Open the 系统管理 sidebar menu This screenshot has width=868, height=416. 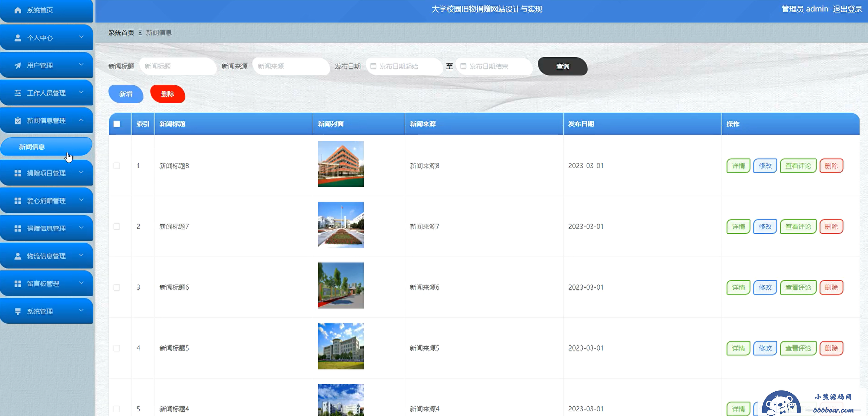click(46, 311)
